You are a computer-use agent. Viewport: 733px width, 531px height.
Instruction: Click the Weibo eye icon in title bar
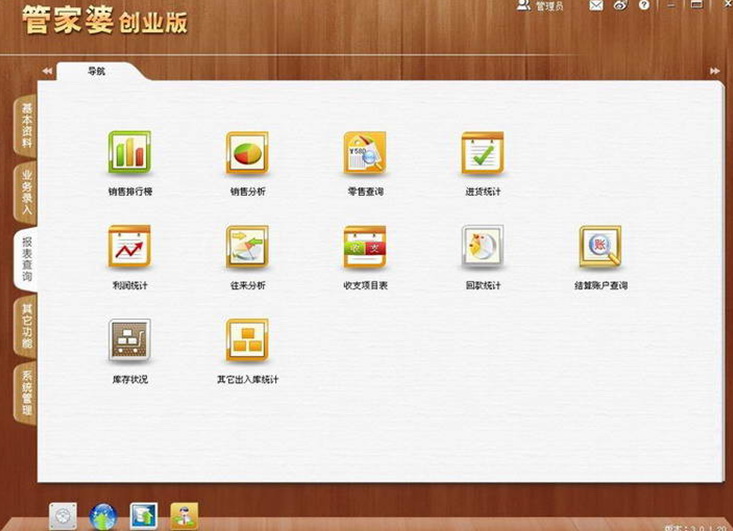[620, 6]
